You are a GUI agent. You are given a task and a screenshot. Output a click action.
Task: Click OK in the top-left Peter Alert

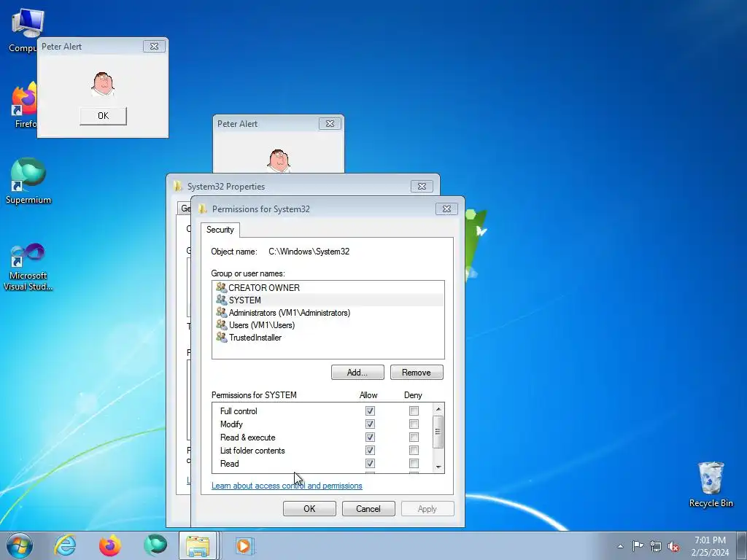pos(103,116)
